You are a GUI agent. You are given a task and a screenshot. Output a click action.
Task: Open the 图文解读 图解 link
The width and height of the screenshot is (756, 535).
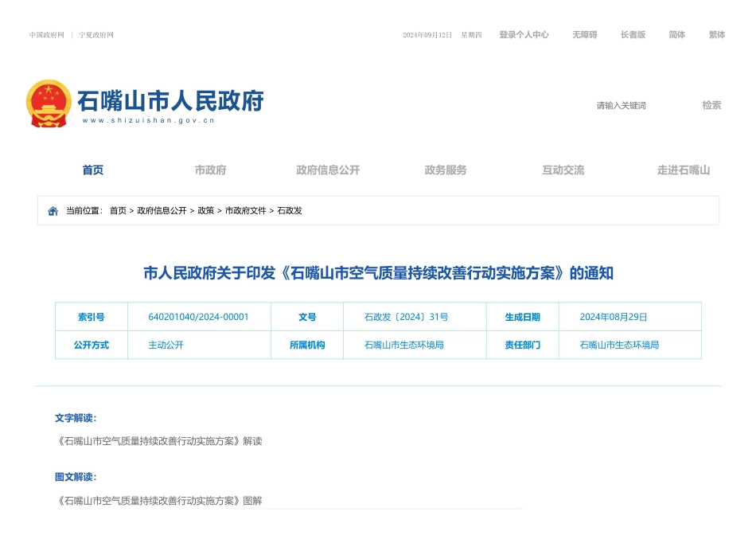point(160,501)
